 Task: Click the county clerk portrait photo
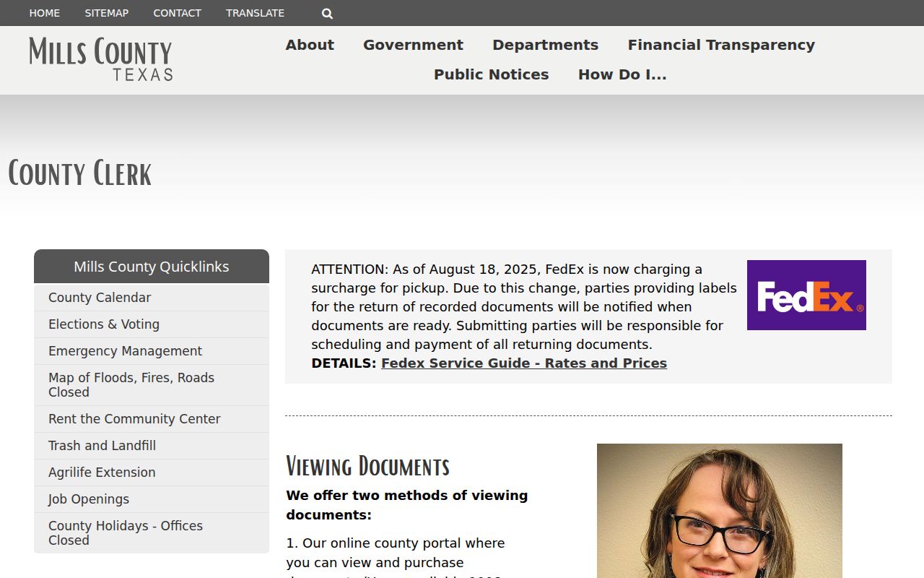[720, 511]
